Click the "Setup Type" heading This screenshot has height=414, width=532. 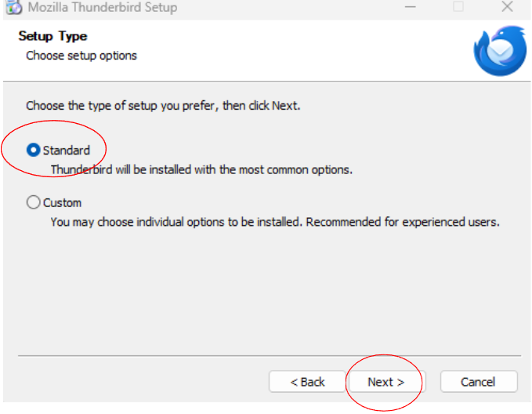coord(53,36)
